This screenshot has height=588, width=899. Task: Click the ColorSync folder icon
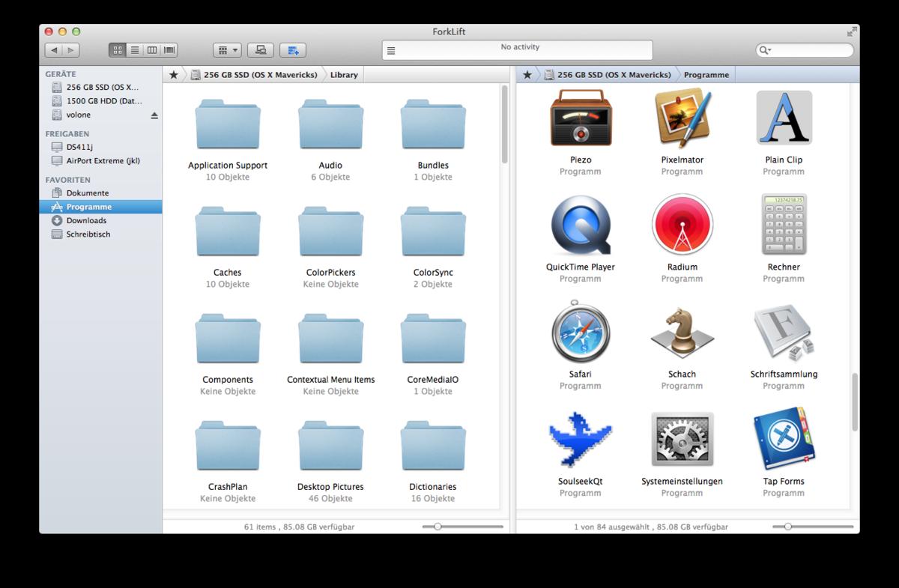point(433,231)
